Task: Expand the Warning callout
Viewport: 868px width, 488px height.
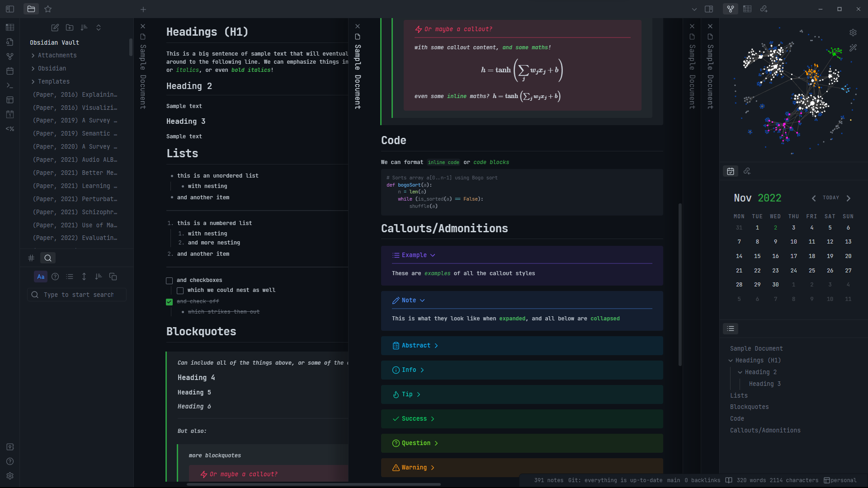Action: 433,468
